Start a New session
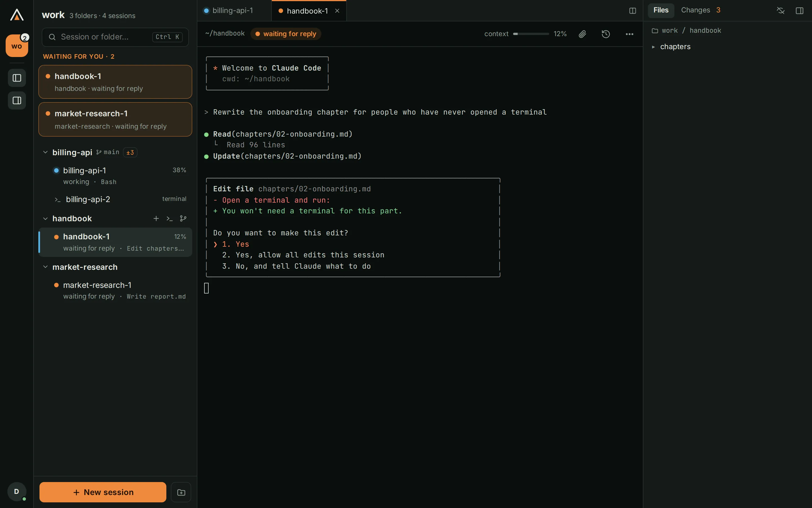 [103, 492]
